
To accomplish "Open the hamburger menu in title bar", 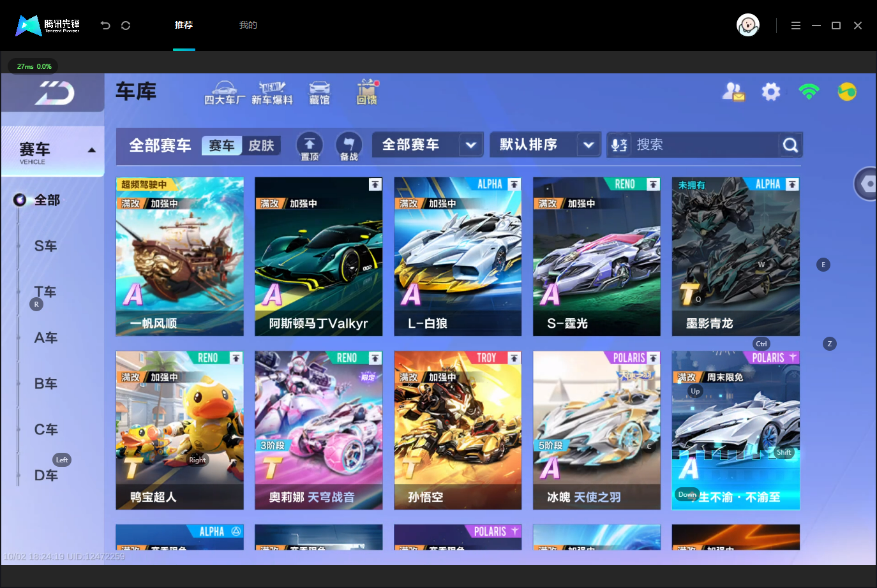I will [x=795, y=26].
